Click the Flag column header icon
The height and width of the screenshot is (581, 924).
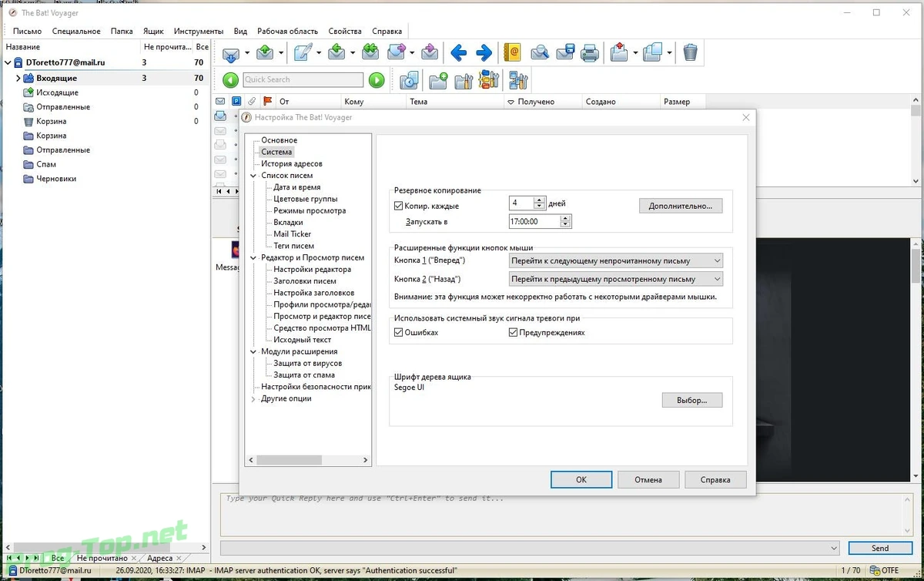[x=268, y=101]
